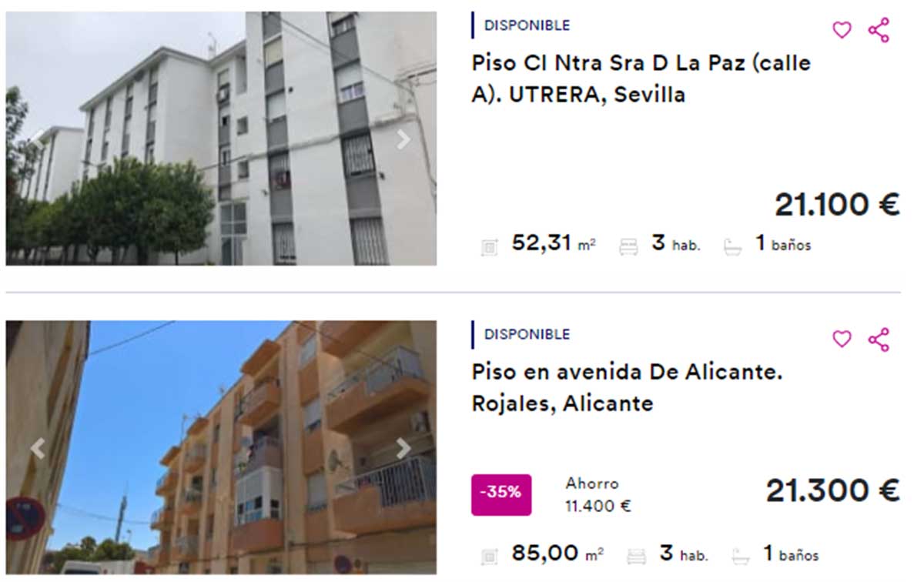
Task: Favorite the Utrera flat with the heart icon
Action: 842,30
